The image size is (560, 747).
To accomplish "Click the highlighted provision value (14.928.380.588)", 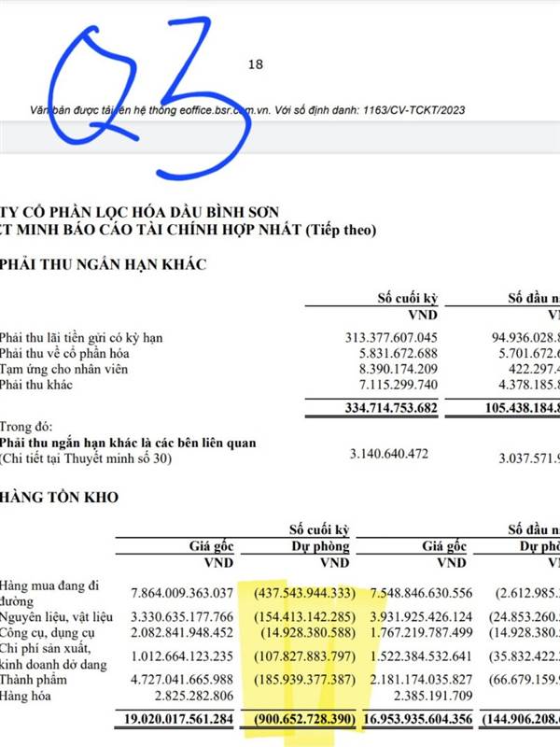I will 308,633.
